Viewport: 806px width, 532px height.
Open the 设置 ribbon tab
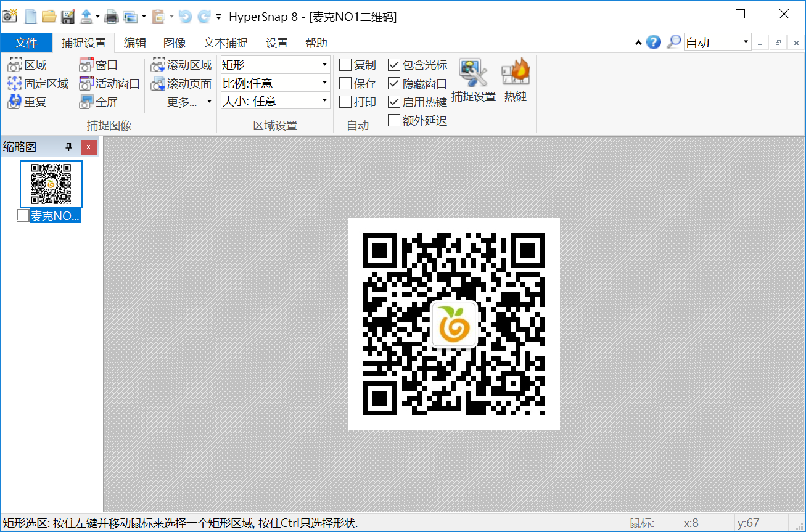[x=277, y=43]
